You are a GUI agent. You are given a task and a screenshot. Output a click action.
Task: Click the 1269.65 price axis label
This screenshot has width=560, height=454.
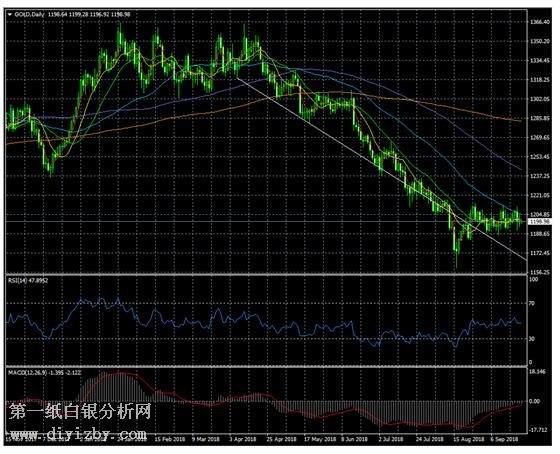(540, 138)
